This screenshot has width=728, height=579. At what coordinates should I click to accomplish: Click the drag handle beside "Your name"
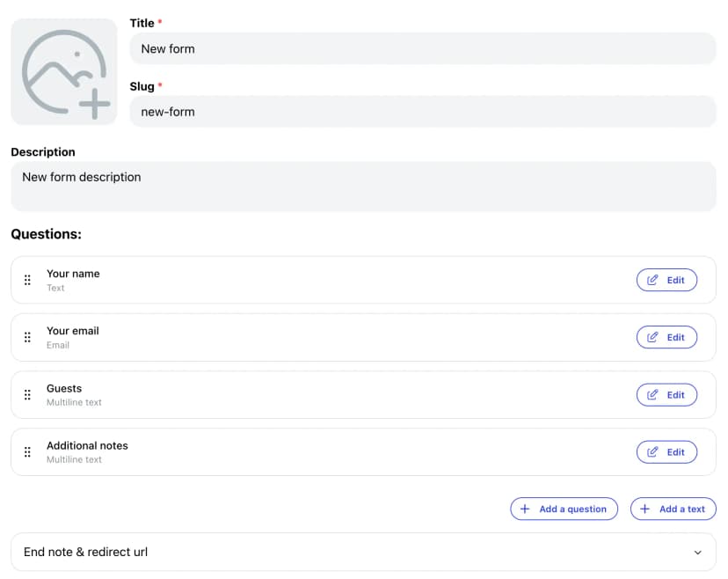coord(27,280)
